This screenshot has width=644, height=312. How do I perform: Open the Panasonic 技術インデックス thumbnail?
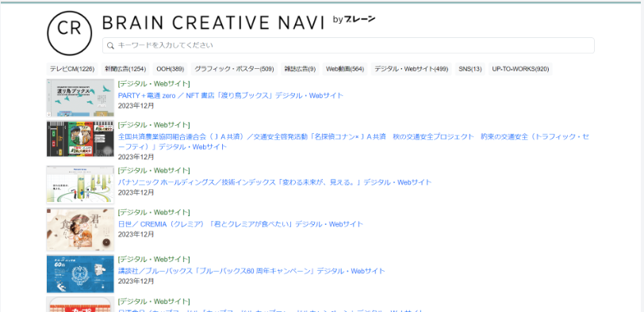pyautogui.click(x=80, y=185)
